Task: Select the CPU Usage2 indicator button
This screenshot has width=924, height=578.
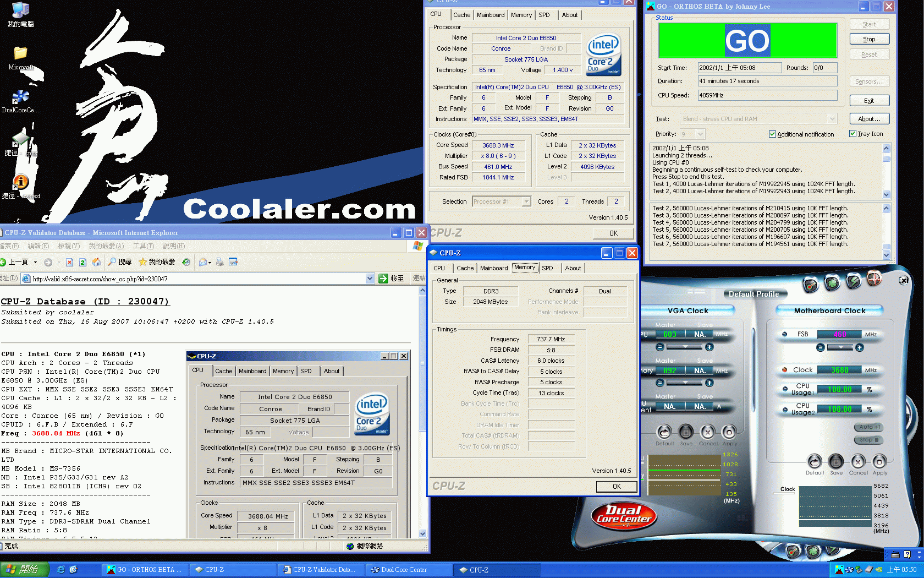Action: (785, 409)
